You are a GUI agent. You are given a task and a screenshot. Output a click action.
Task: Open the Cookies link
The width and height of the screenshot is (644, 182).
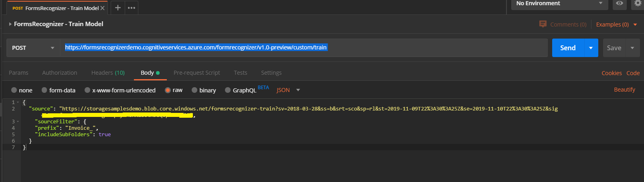click(x=612, y=73)
